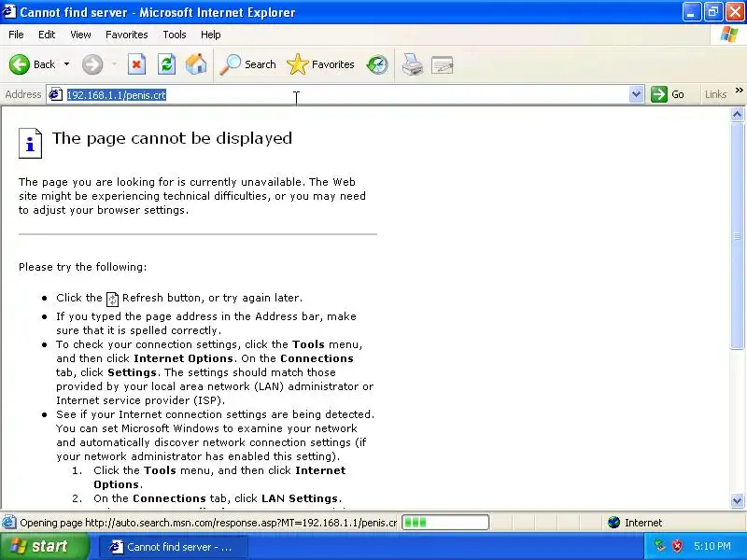
Task: Click the 'Please try the following:' text
Action: 82,267
